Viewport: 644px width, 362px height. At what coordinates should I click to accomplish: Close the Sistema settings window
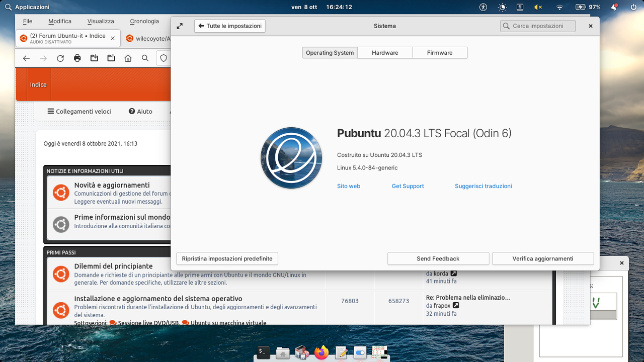(591, 26)
